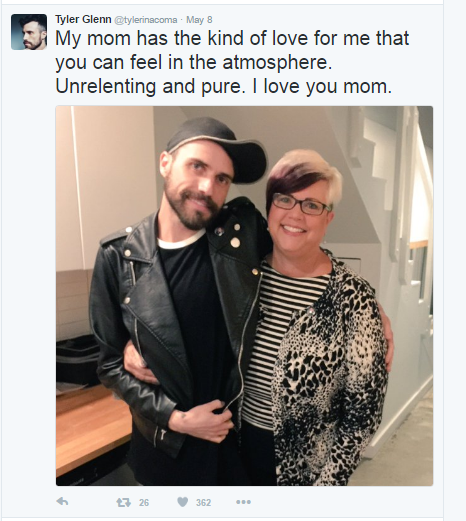Viewport: 466px width, 521px height.
Task: Click the tweet line starting "My mom has"
Action: pos(232,38)
